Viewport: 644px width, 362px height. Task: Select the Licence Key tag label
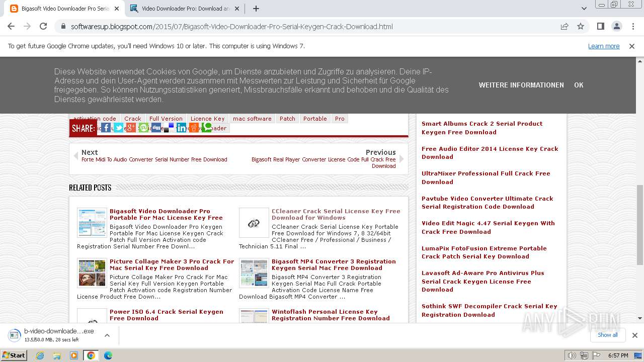coord(207,119)
